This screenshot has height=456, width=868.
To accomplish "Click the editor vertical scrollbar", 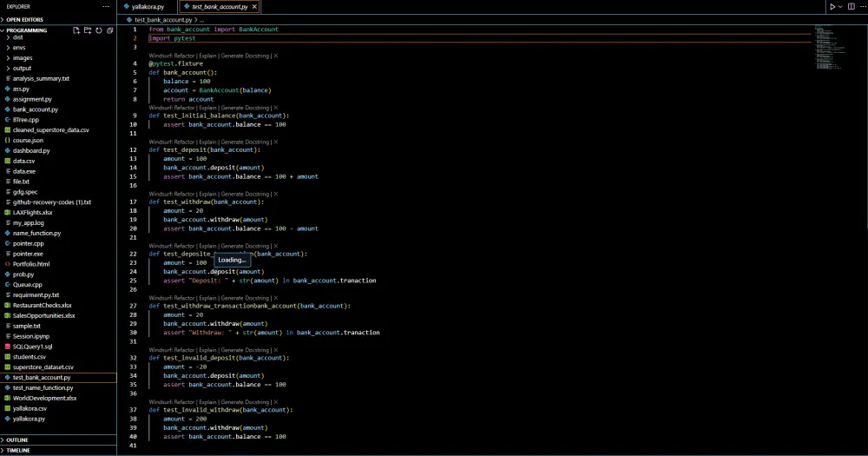I will pos(865,128).
